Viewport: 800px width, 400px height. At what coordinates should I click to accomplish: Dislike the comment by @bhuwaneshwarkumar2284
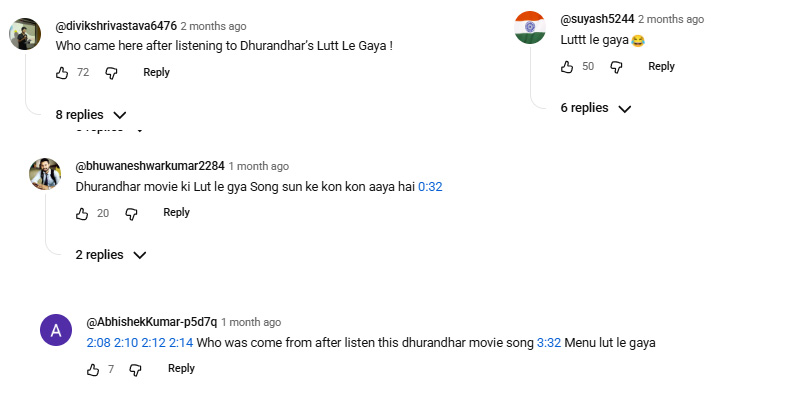pyautogui.click(x=131, y=213)
